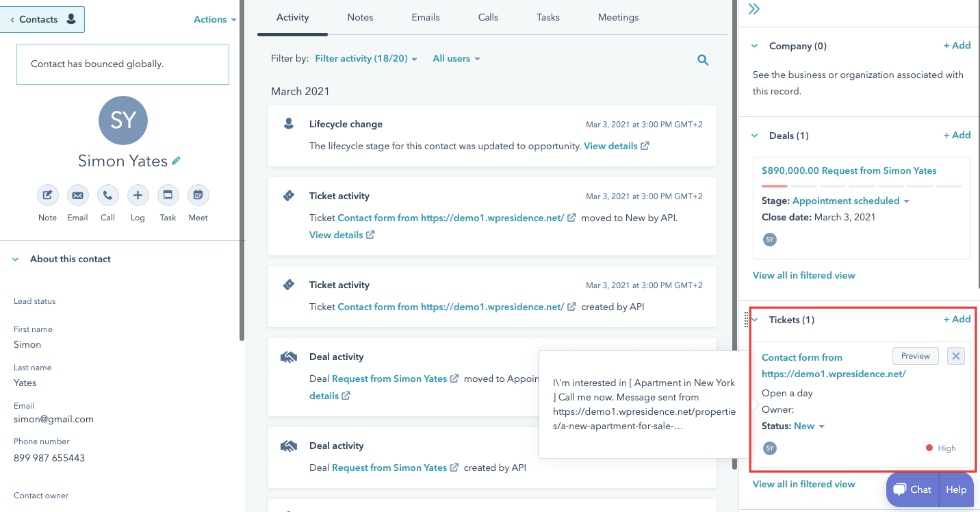Viewport: 980px width, 512px height.
Task: Click the deal pipeline stage progress bar
Action: 862,185
